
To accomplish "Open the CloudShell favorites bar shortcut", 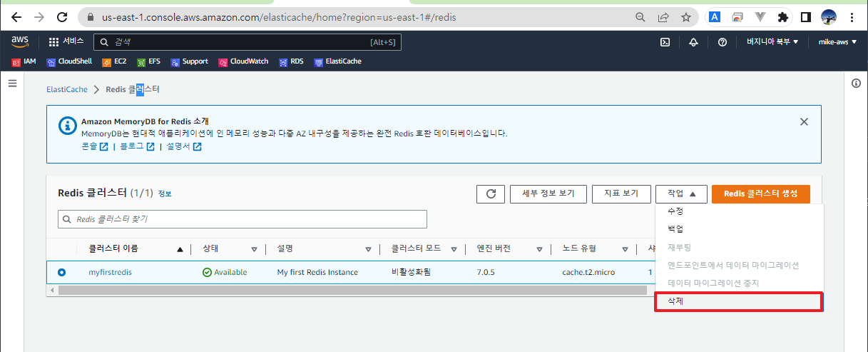I will click(x=69, y=61).
